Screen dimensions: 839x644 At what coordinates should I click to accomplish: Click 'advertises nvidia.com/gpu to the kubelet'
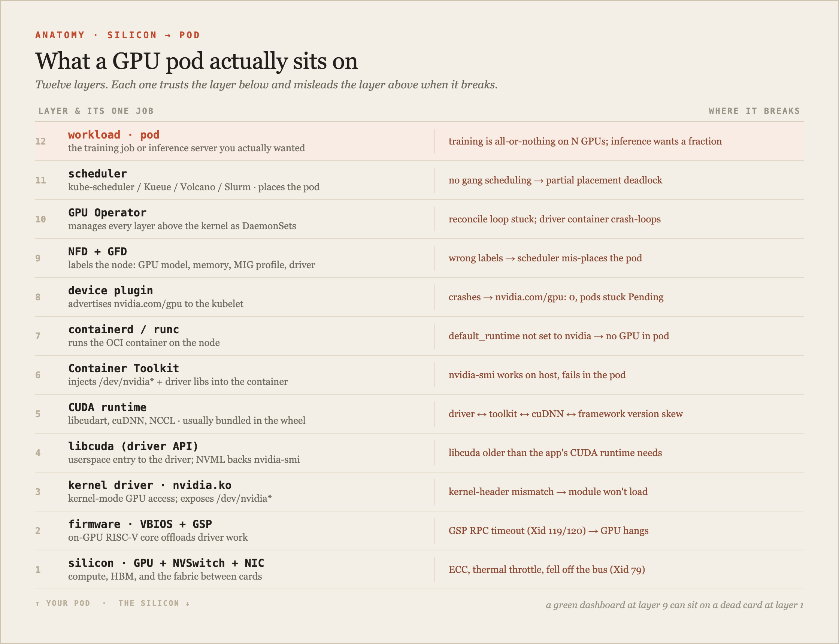coord(156,304)
